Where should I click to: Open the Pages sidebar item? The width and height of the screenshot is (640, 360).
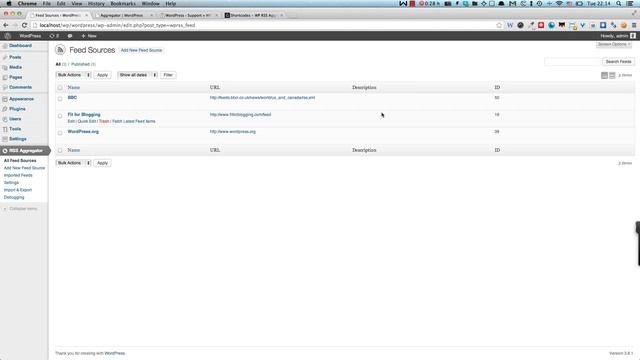tap(16, 77)
